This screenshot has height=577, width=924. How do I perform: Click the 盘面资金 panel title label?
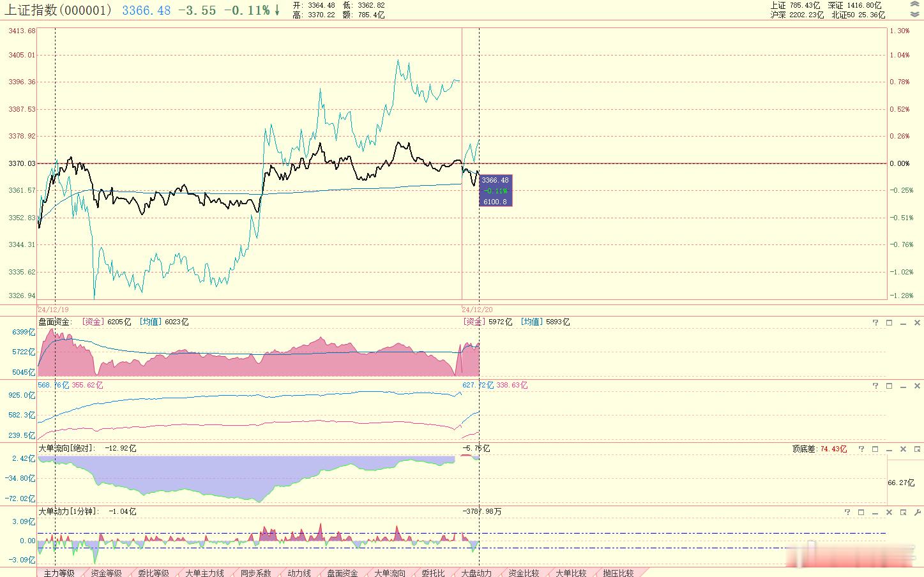[55, 322]
